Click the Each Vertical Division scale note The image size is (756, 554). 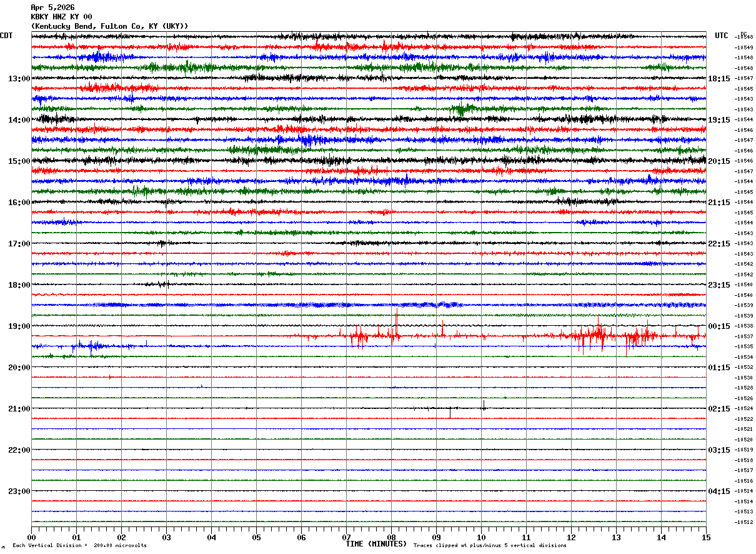click(79, 546)
